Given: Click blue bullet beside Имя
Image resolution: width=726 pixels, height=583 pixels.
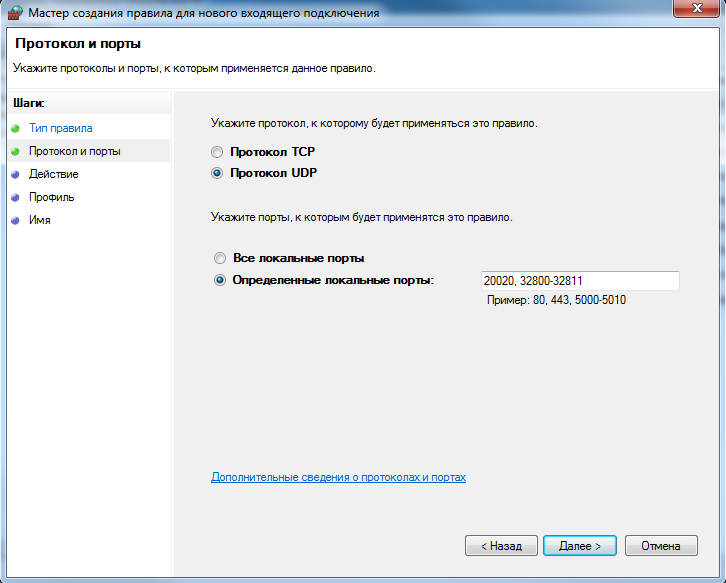Looking at the screenshot, I should [15, 220].
